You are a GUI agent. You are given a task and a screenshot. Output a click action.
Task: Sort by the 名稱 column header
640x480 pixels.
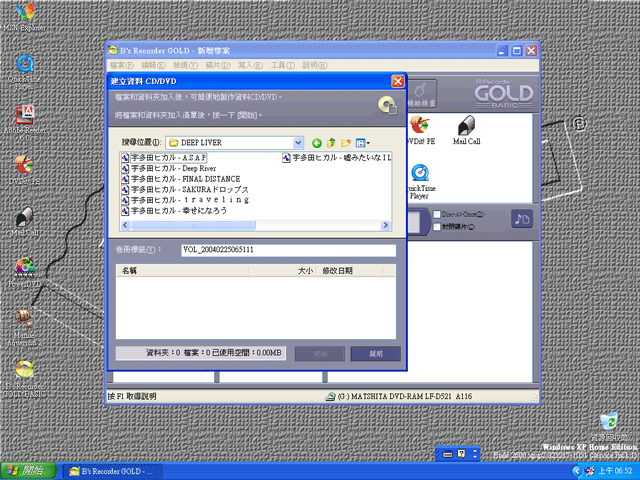[183, 271]
